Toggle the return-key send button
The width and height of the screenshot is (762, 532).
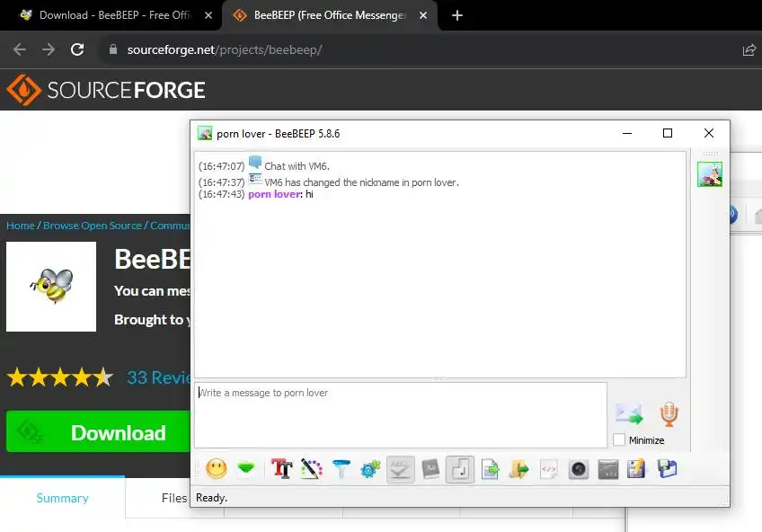click(460, 469)
